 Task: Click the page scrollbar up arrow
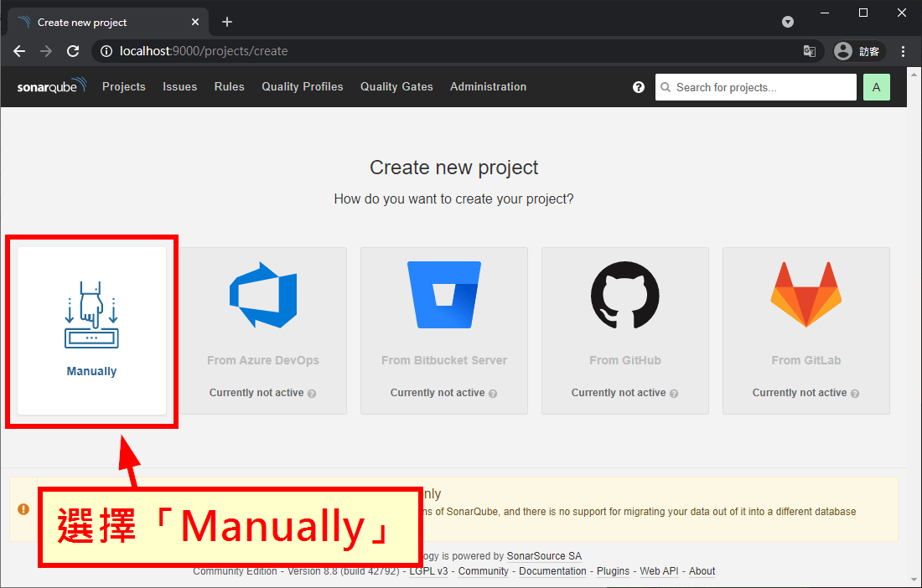(914, 75)
